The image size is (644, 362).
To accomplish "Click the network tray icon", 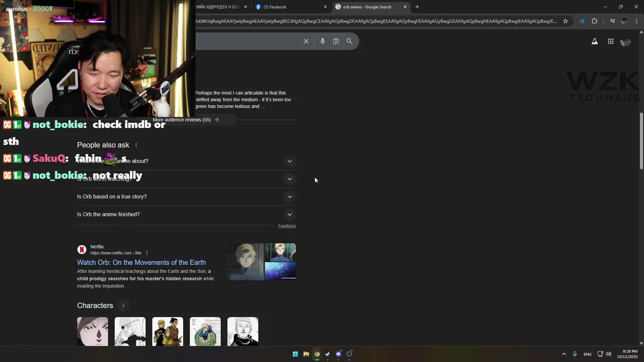I will coord(600,354).
